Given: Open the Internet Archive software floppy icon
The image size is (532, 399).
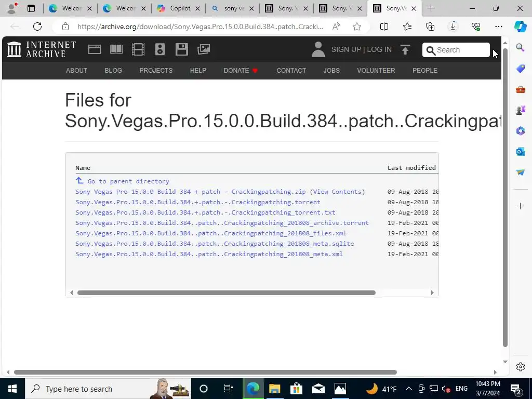Looking at the screenshot, I should (x=181, y=49).
